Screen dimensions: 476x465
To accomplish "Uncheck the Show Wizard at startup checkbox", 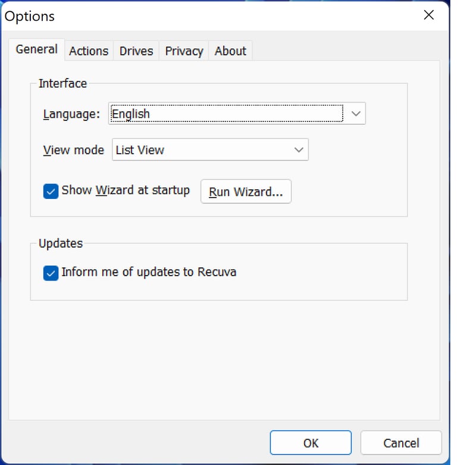I will click(x=51, y=191).
